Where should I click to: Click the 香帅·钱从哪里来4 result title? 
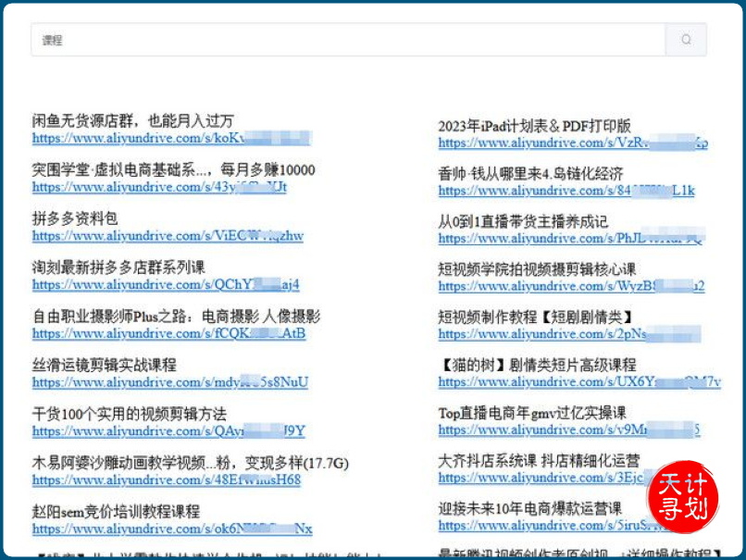coord(537,171)
